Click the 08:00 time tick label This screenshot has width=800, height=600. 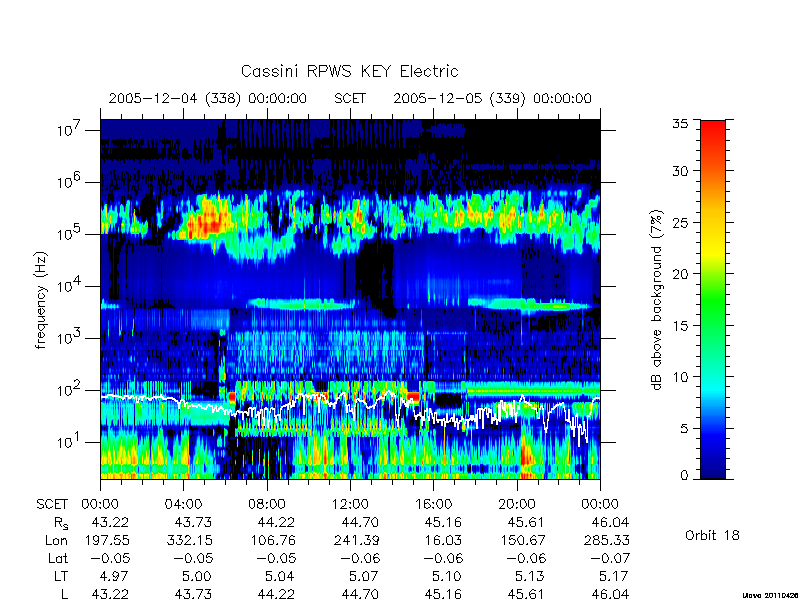[267, 505]
